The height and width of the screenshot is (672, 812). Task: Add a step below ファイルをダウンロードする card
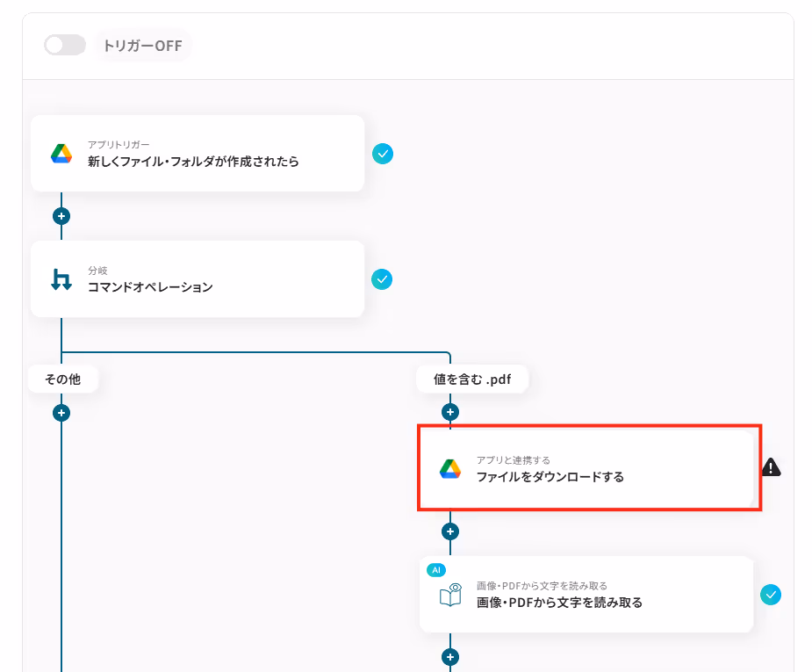450,531
